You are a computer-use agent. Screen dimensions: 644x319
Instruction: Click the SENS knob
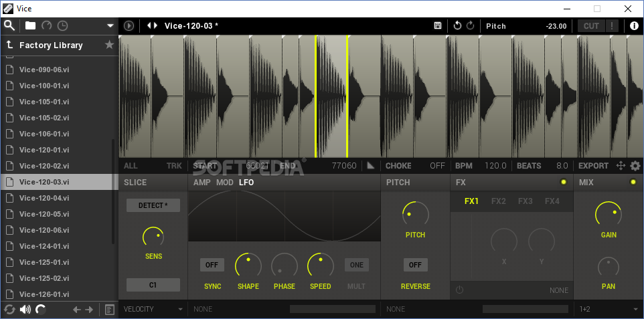pos(153,237)
